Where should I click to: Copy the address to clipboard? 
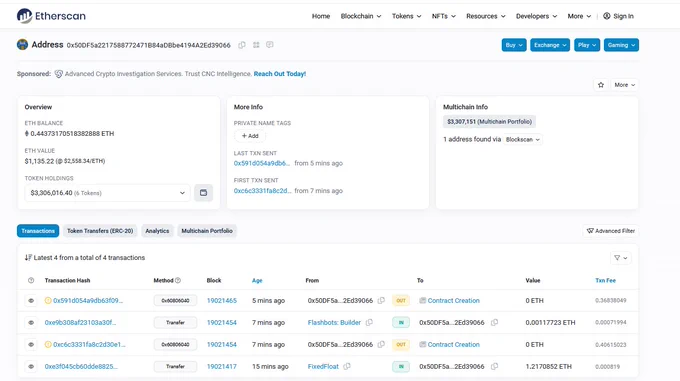click(242, 45)
